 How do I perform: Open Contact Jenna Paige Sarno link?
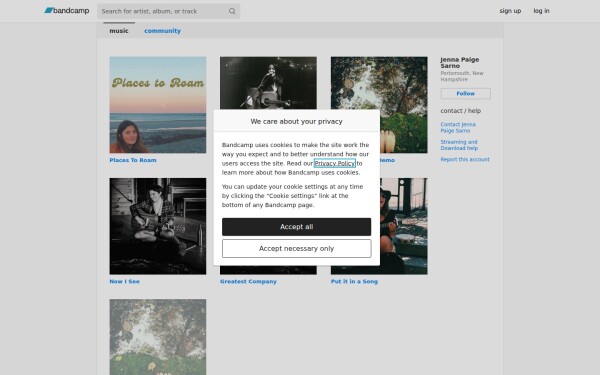pos(458,127)
